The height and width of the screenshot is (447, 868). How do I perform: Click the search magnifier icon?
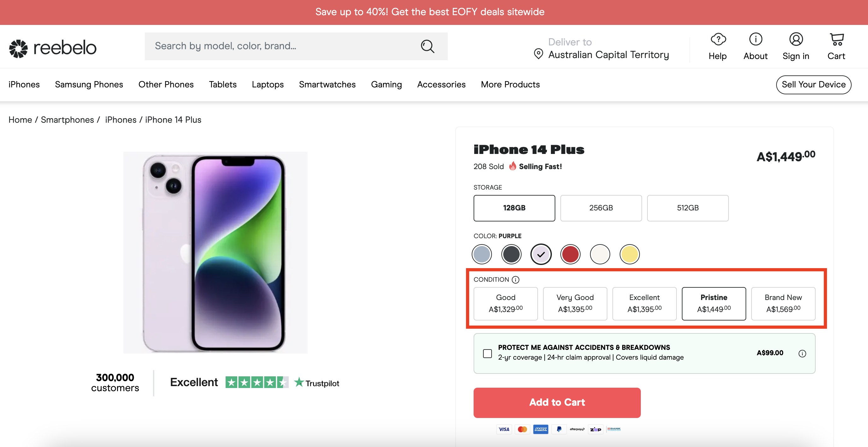pos(427,46)
